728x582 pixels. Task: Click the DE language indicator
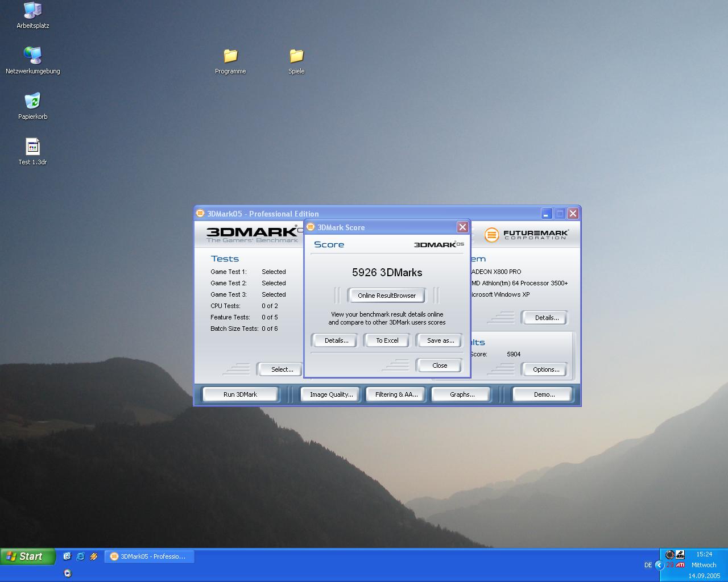click(648, 565)
